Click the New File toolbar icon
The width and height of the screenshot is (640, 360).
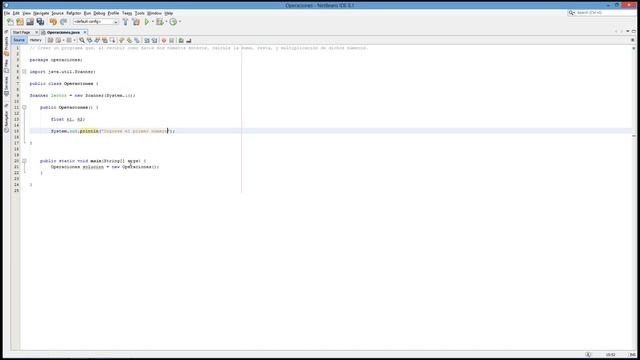pos(10,22)
